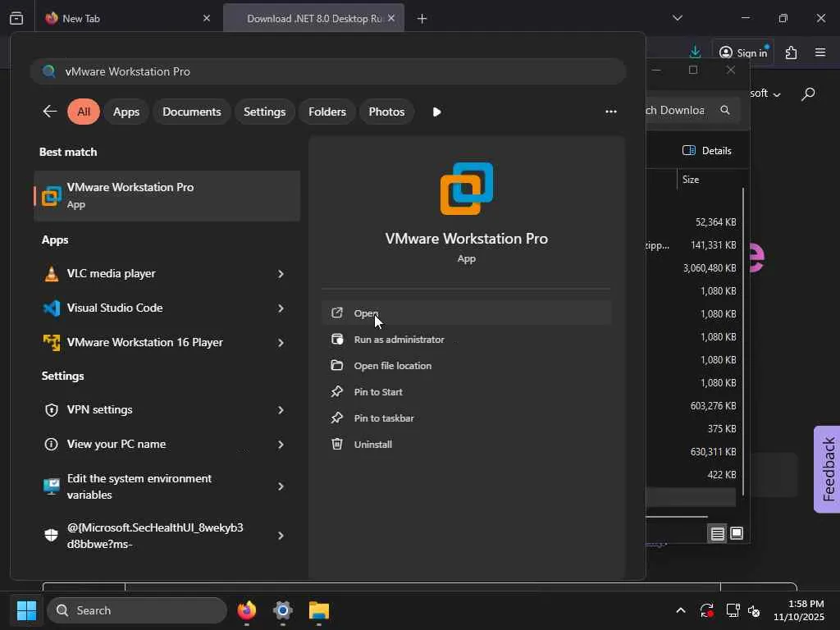The height and width of the screenshot is (630, 840).
Task: Click the File Explorer search magnifier
Action: click(725, 110)
